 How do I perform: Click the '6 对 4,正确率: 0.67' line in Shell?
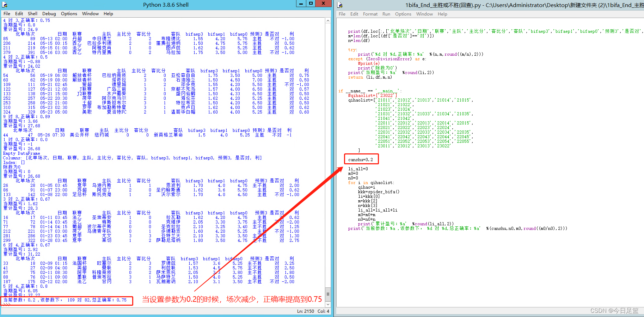26,245
